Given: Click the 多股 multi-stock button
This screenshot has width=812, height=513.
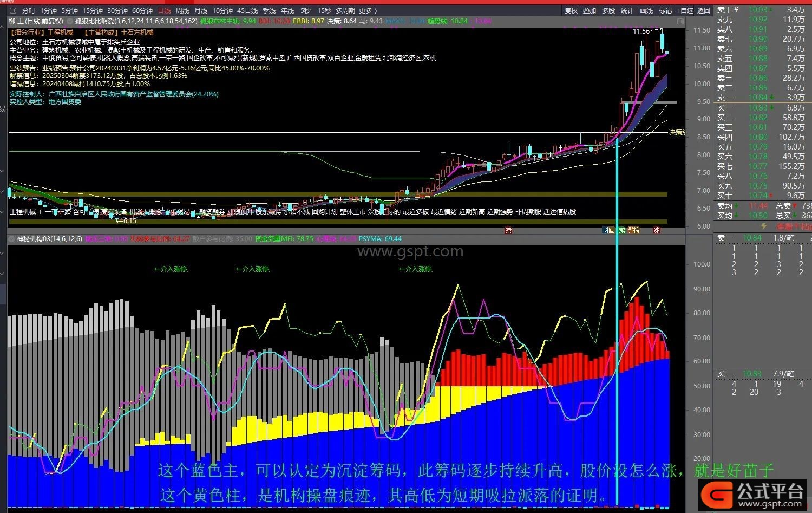Looking at the screenshot, I should point(608,10).
